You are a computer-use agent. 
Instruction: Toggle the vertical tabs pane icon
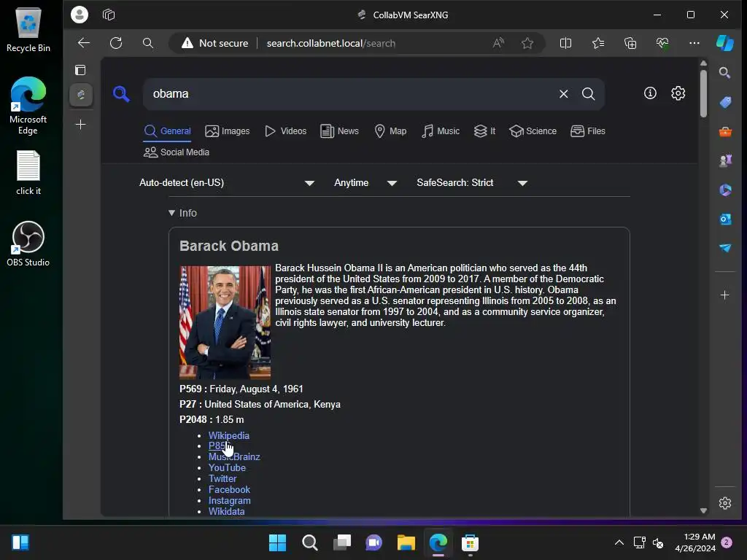point(80,70)
